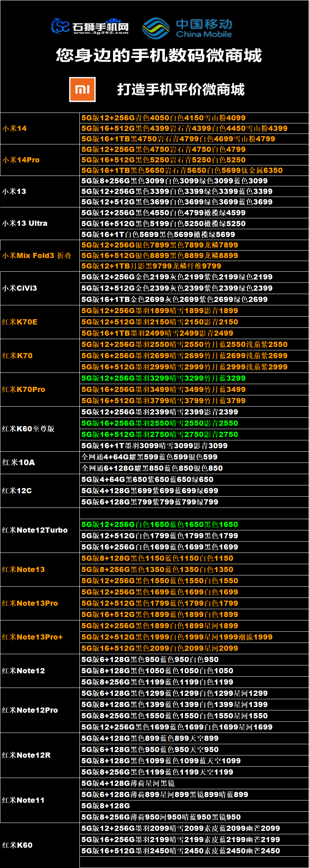Click the China Mobile logo
This screenshot has width=309, height=868.
(187, 29)
